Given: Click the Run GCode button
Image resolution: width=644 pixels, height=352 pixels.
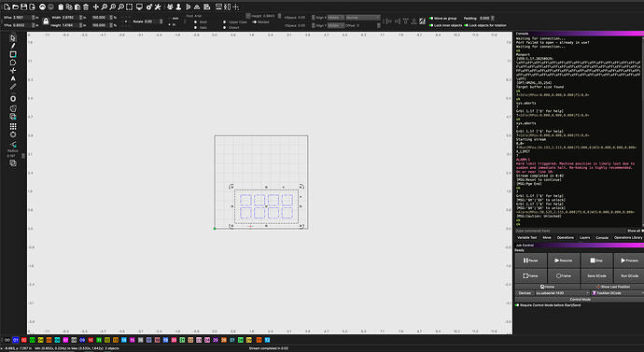Looking at the screenshot, I should [x=629, y=275].
